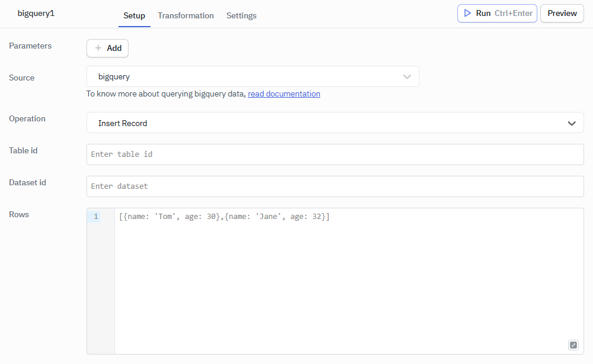The image size is (593, 364).
Task: Select line number 1 in editor gutter
Action: coord(95,217)
